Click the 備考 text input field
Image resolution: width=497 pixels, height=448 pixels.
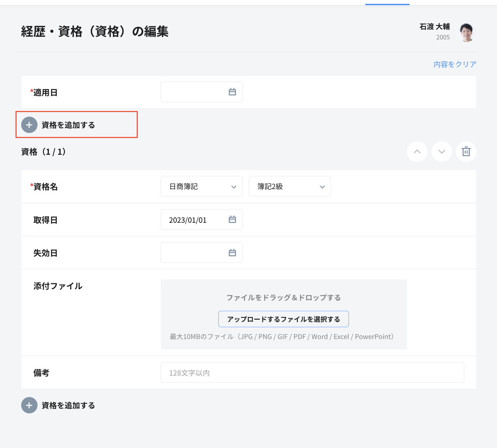click(312, 372)
